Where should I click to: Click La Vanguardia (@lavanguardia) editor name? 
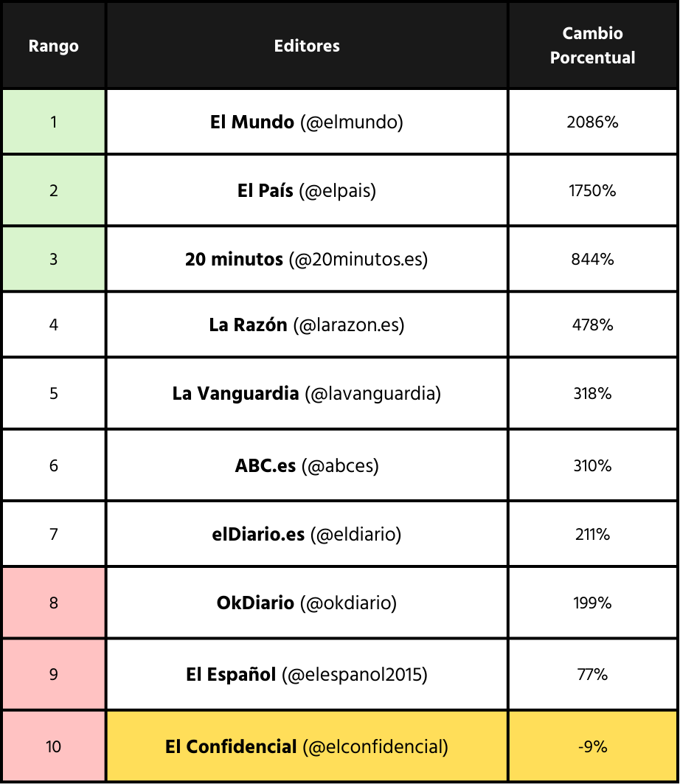[x=307, y=394]
